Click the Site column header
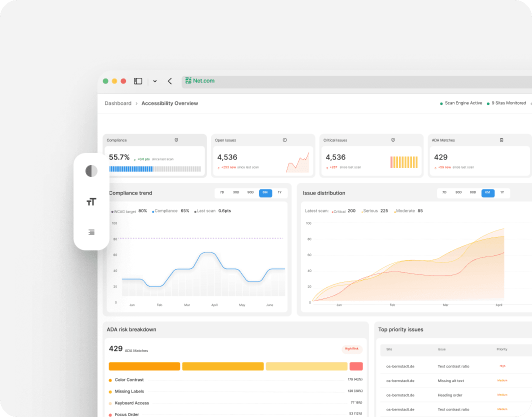This screenshot has height=417, width=532. (389, 349)
